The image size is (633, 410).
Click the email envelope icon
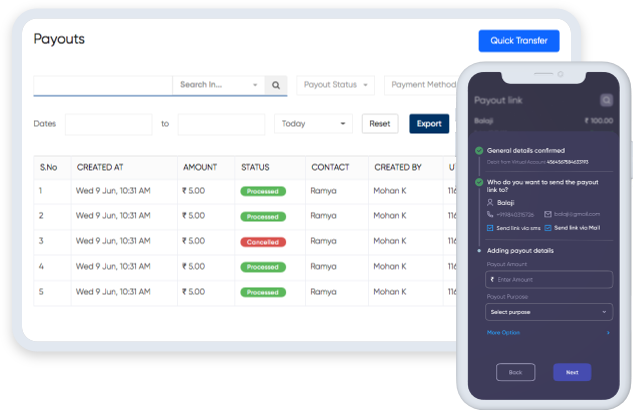(548, 214)
